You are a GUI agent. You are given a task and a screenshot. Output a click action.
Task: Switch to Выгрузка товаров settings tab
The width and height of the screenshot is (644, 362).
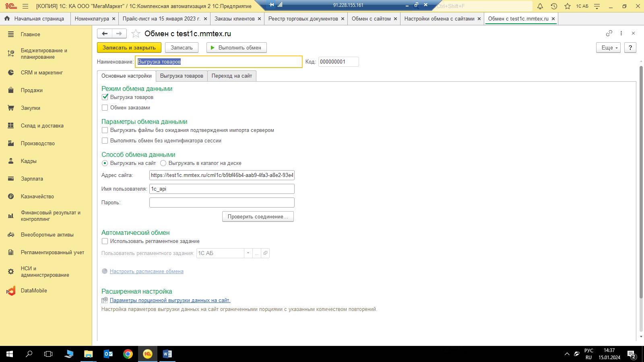pyautogui.click(x=182, y=76)
